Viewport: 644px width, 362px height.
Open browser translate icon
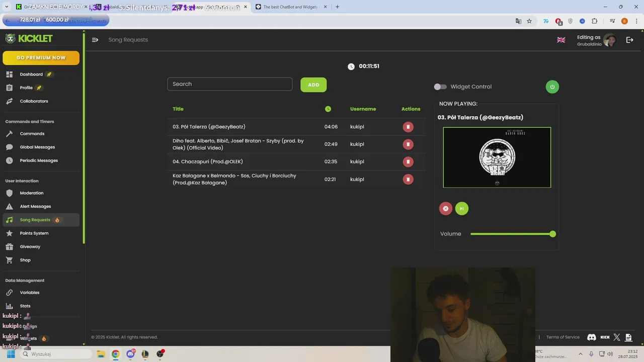pos(518,21)
